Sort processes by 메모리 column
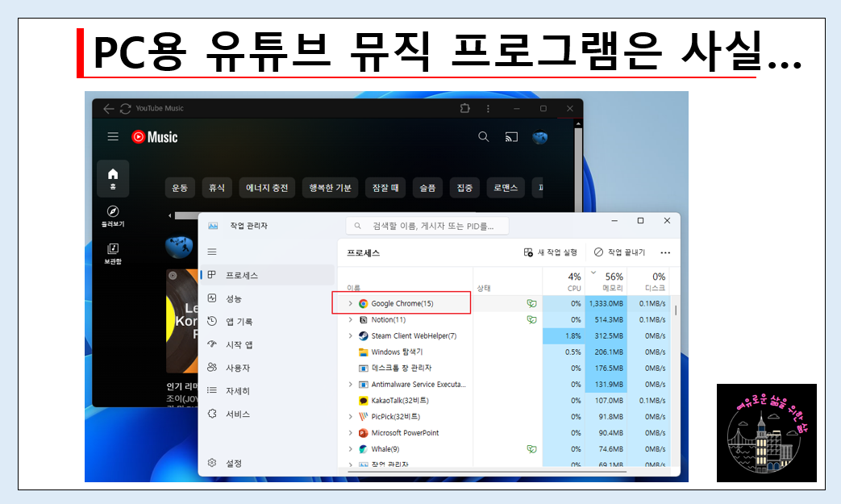The width and height of the screenshot is (841, 504). pyautogui.click(x=606, y=281)
